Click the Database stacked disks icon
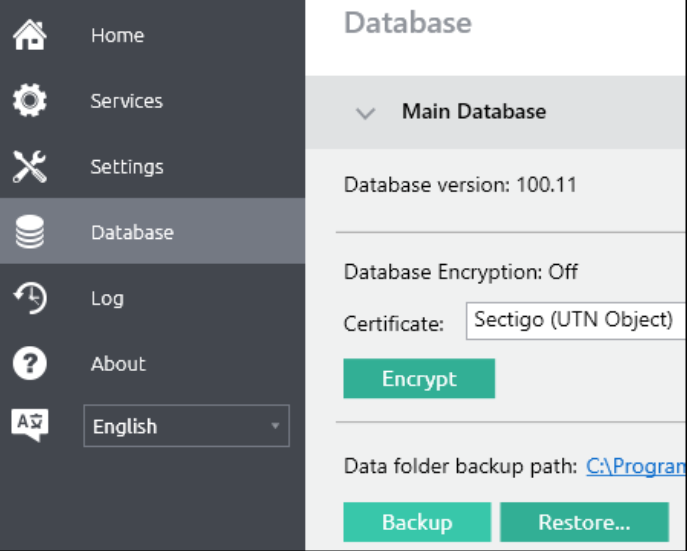The height and width of the screenshot is (551, 687). tap(29, 232)
